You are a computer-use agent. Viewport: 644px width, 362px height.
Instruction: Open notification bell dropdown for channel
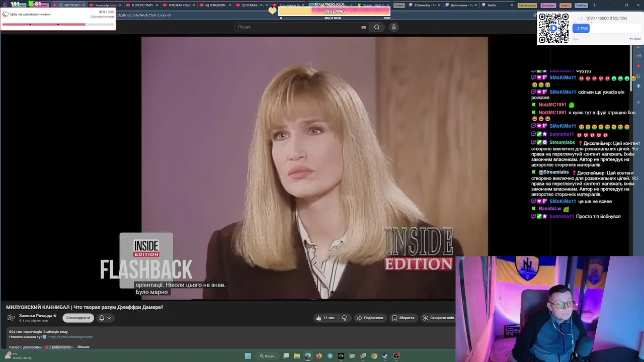tap(105, 318)
